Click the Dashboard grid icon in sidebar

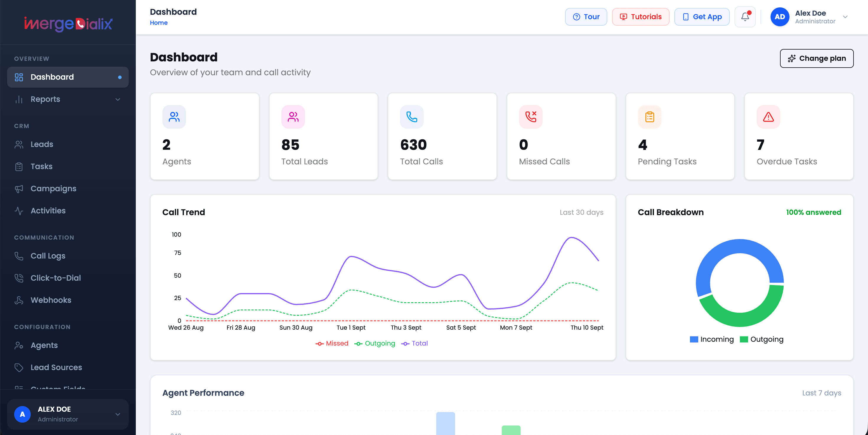click(19, 77)
